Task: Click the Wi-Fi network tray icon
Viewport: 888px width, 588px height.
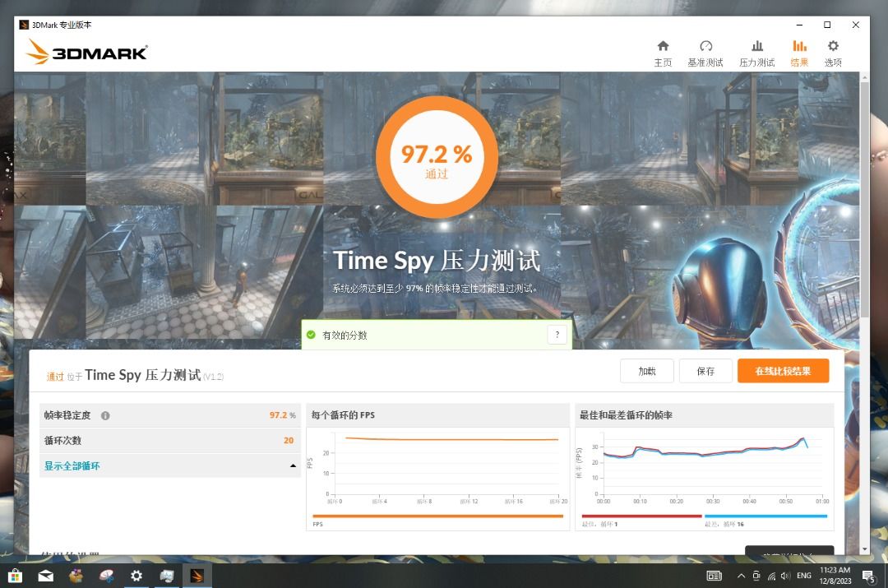Action: (770, 576)
